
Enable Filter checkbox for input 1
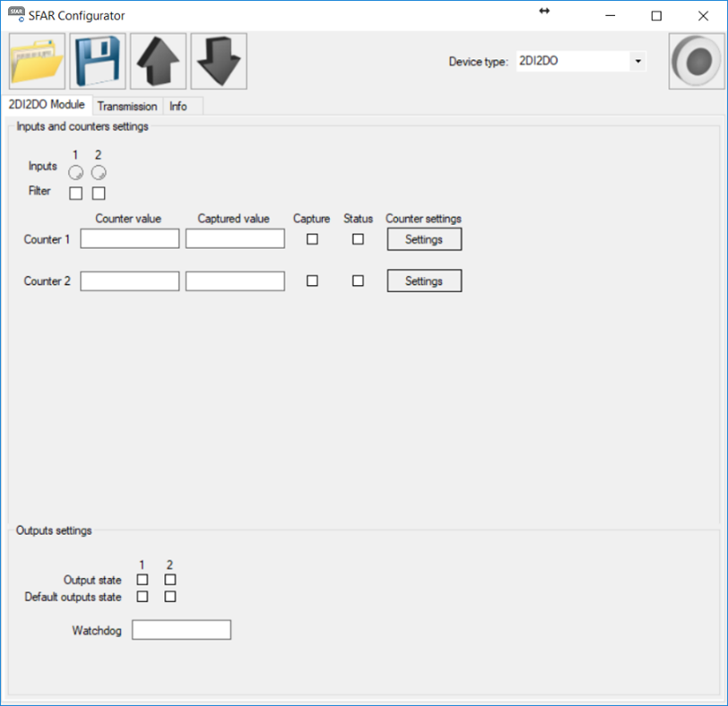[x=76, y=193]
